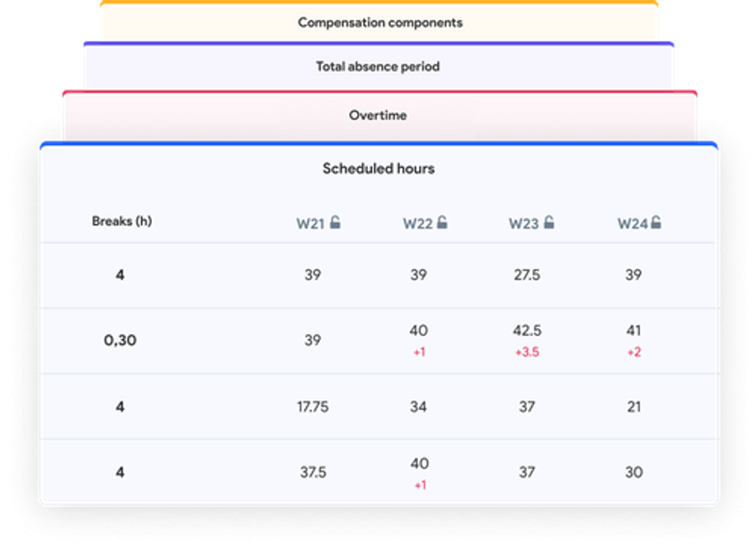This screenshot has height=547, width=756.
Task: Select the 27.5 hours cell
Action: click(x=527, y=275)
